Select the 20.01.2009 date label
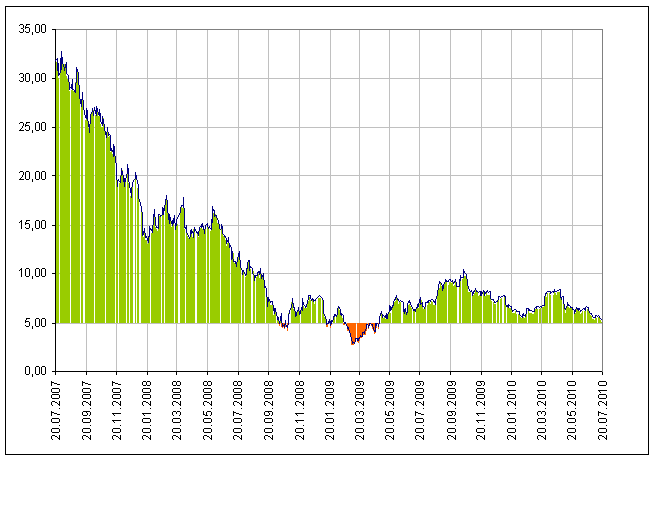 [330, 410]
